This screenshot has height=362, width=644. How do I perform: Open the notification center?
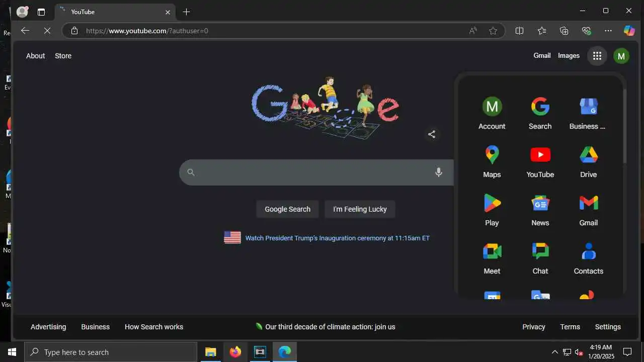tap(627, 352)
